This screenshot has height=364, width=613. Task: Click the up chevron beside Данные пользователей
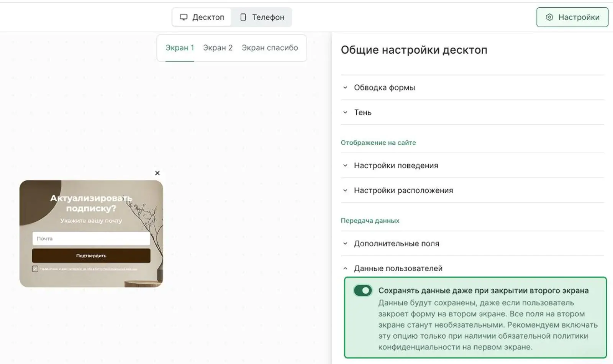[x=345, y=269]
